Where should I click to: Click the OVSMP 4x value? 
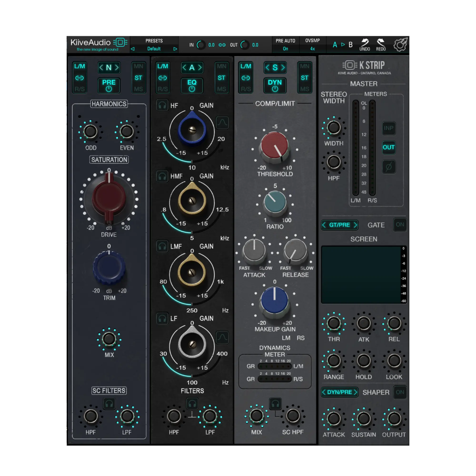(x=312, y=49)
